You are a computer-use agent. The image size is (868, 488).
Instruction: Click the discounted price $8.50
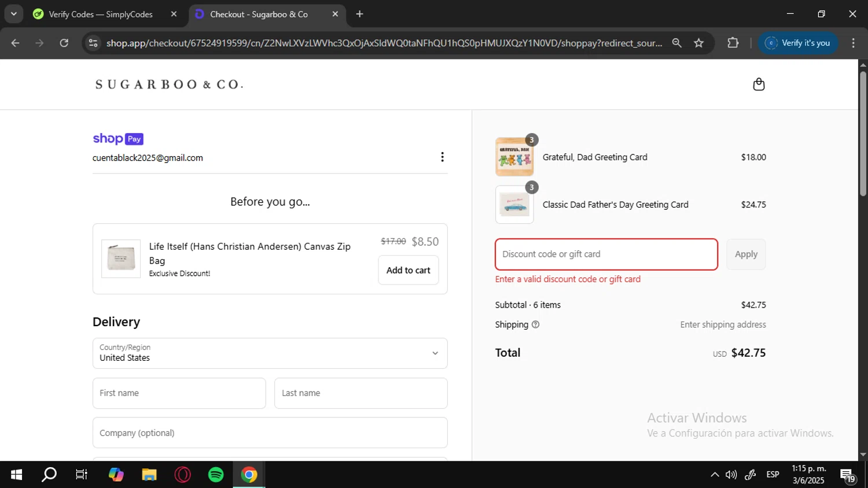[x=425, y=242]
